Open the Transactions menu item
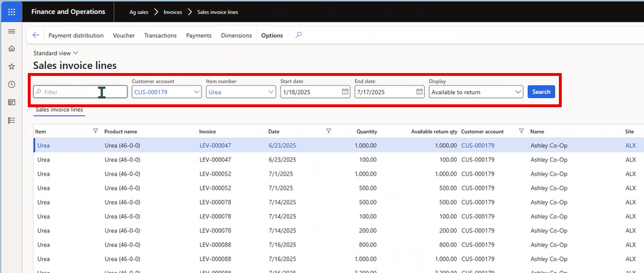This screenshot has height=273, width=644. 160,35
